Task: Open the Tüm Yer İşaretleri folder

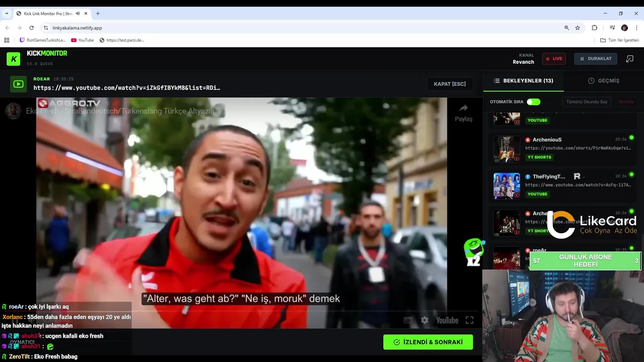Action: 619,40
